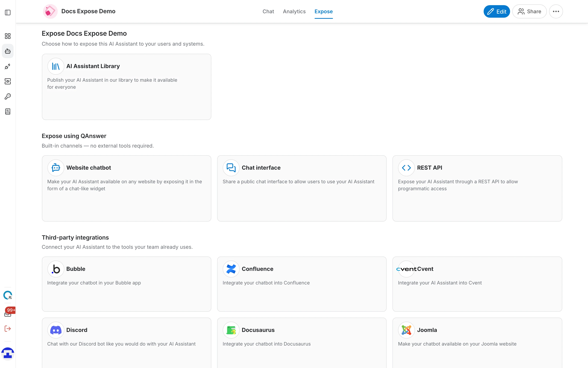Click 'Integrate your chatbot in your Bubble app' text
The image size is (588, 368).
pyautogui.click(x=94, y=283)
